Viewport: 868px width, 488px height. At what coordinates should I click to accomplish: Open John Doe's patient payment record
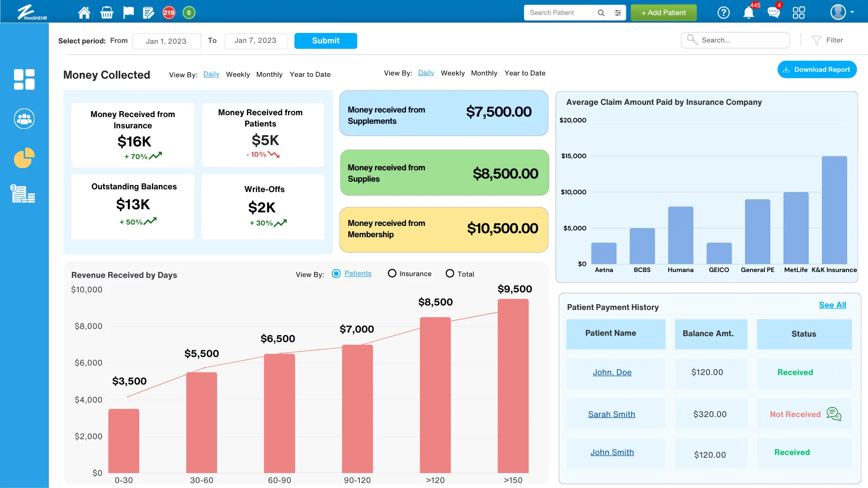tap(612, 372)
